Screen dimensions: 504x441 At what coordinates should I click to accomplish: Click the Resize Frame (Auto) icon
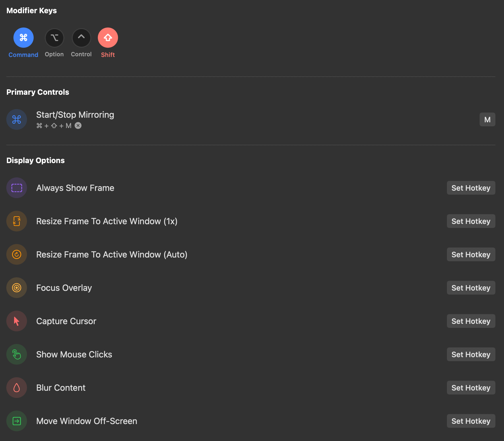click(x=17, y=254)
